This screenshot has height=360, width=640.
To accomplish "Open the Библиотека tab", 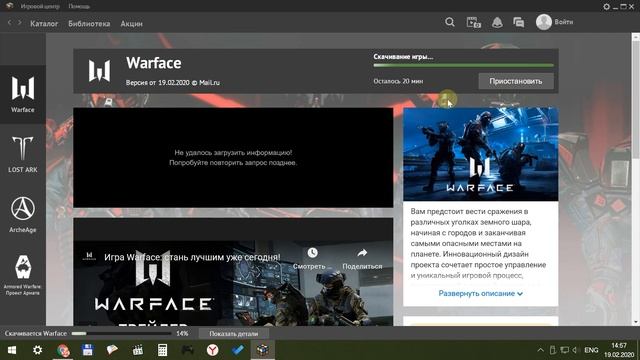I will (89, 24).
